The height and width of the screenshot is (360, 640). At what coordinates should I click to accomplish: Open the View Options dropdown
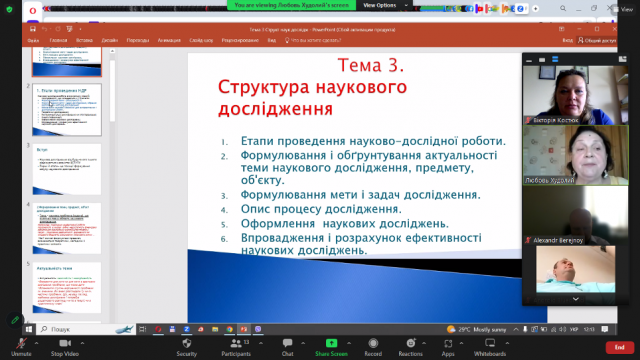tap(385, 5)
